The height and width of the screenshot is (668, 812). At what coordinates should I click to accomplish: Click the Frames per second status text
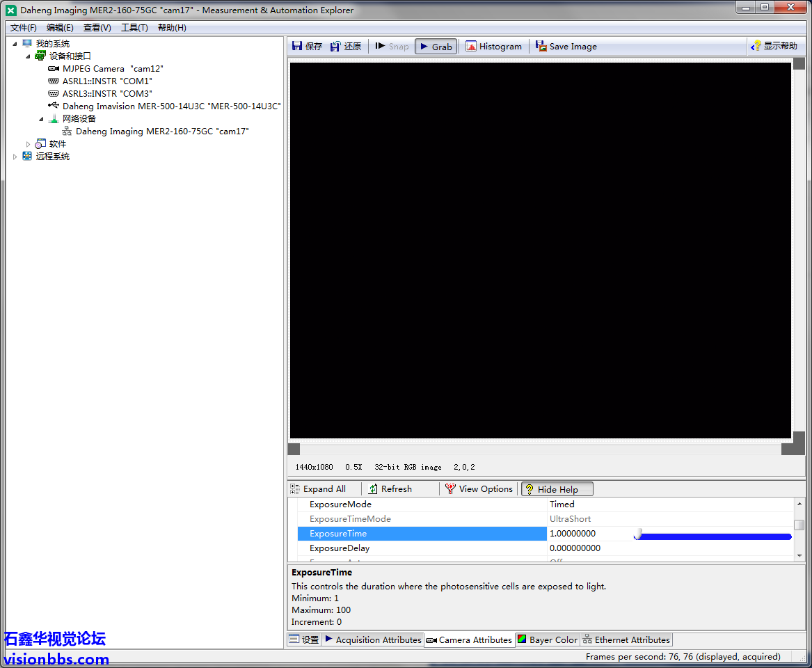click(683, 657)
